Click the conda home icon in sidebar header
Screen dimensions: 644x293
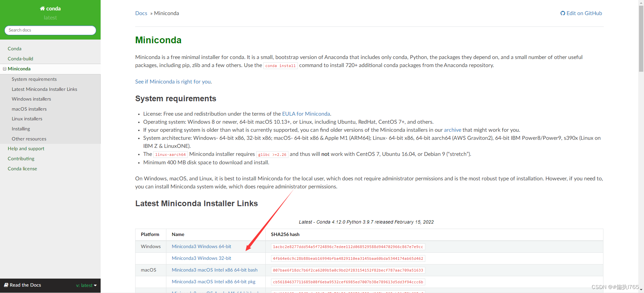pyautogui.click(x=42, y=9)
